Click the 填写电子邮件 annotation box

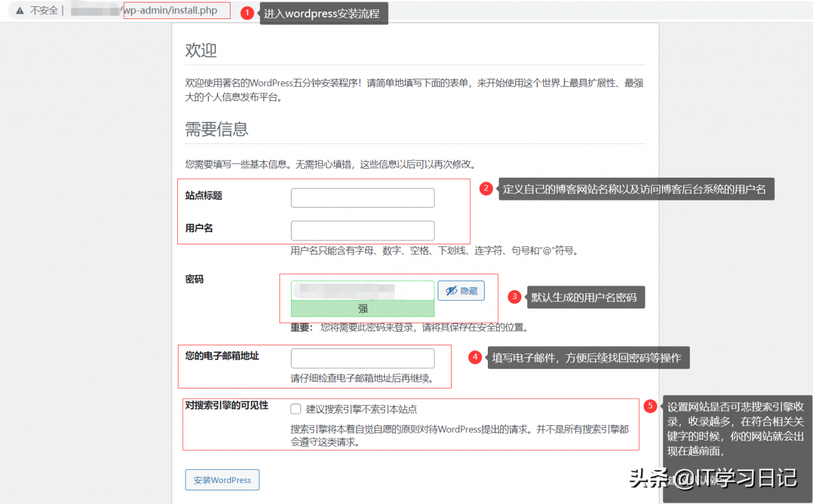(588, 357)
